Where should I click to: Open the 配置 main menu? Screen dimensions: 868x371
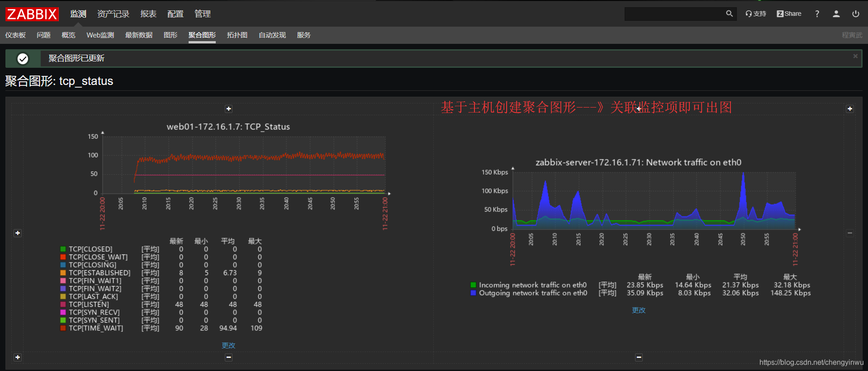pos(175,14)
